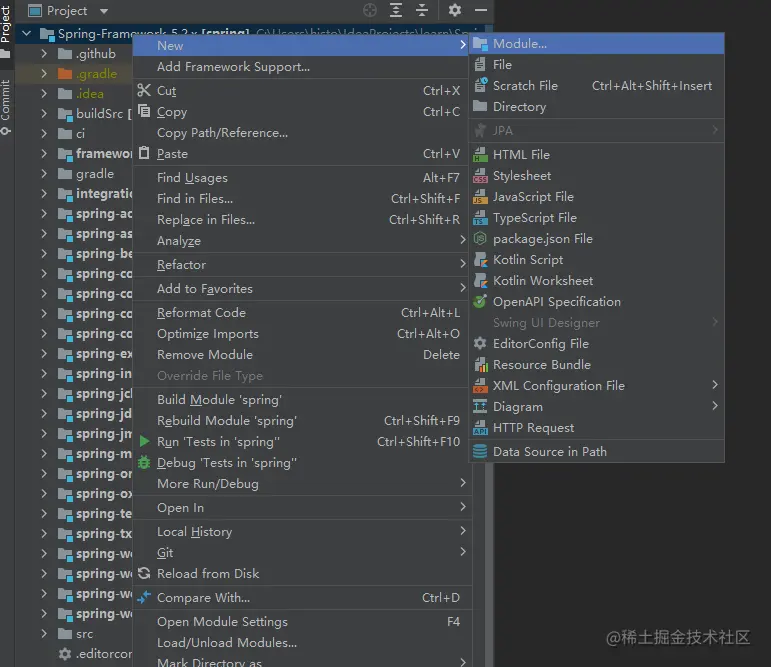The width and height of the screenshot is (771, 667).
Task: Click the JavaScript File icon
Action: (480, 197)
